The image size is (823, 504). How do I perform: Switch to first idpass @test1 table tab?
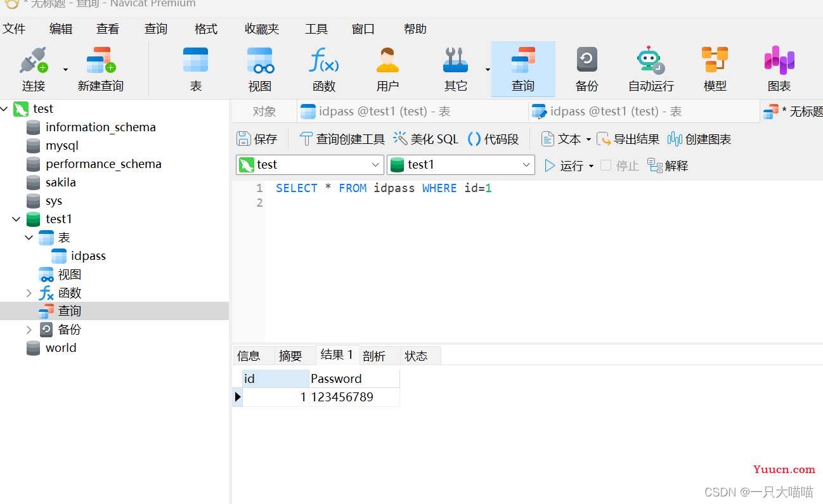point(412,112)
